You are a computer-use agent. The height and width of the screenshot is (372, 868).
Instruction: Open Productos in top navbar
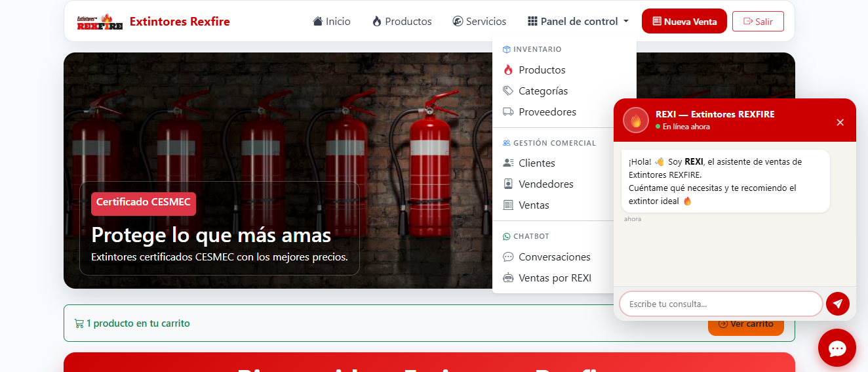402,21
